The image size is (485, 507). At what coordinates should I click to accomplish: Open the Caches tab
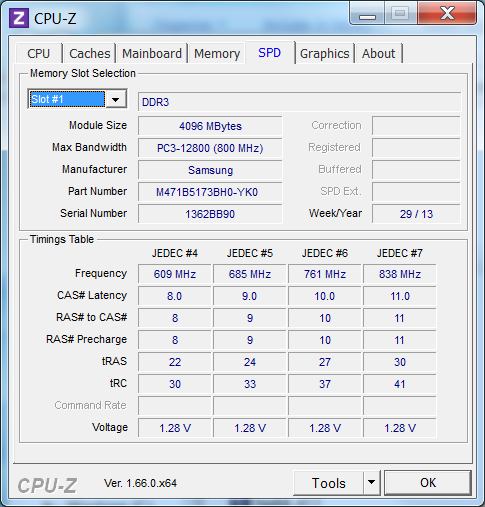point(89,53)
